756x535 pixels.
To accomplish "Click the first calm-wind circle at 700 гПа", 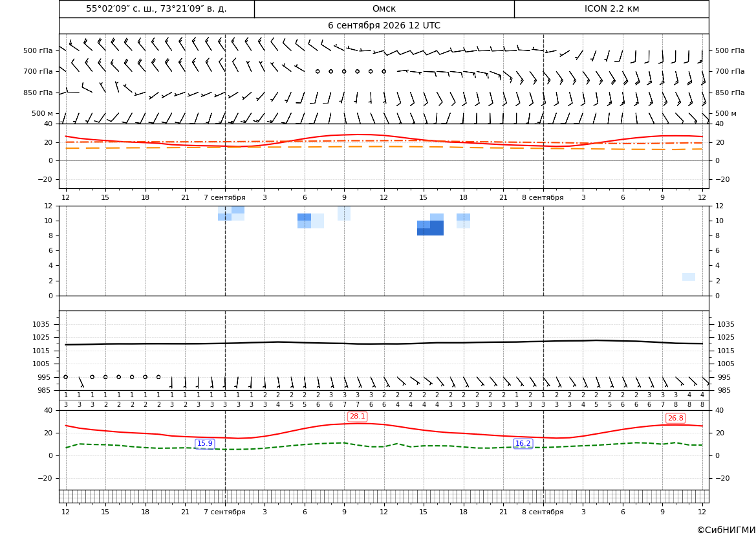I will (x=318, y=71).
